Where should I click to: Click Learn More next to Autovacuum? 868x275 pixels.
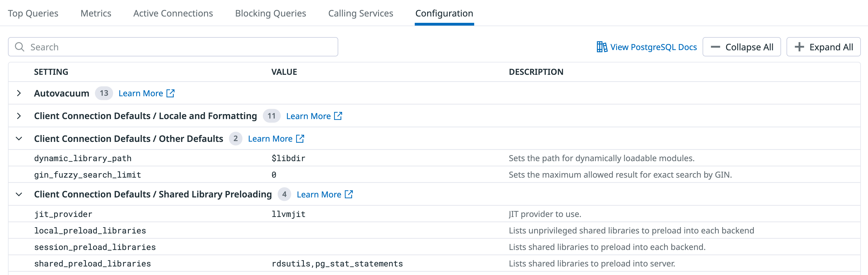[141, 93]
